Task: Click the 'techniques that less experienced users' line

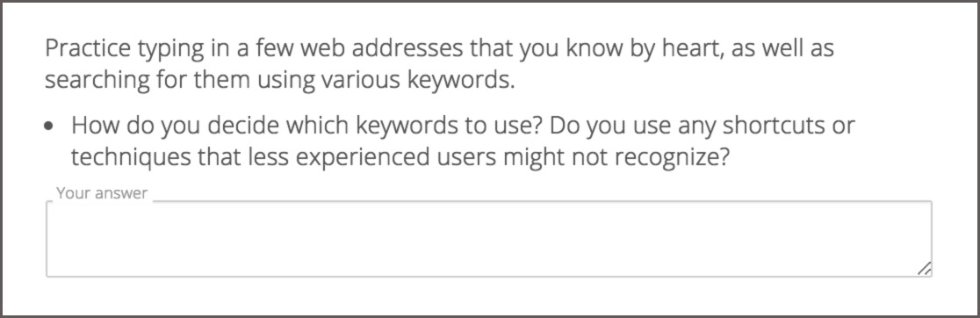Action: 400,158
